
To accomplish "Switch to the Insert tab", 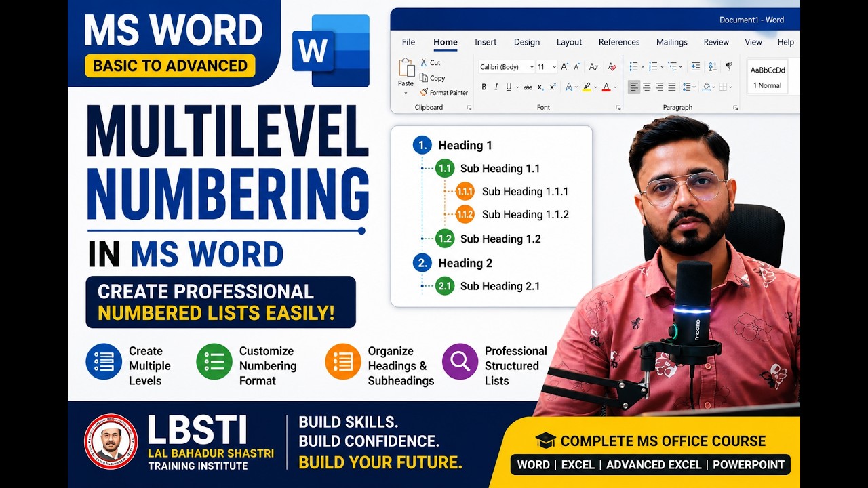I will coord(486,42).
